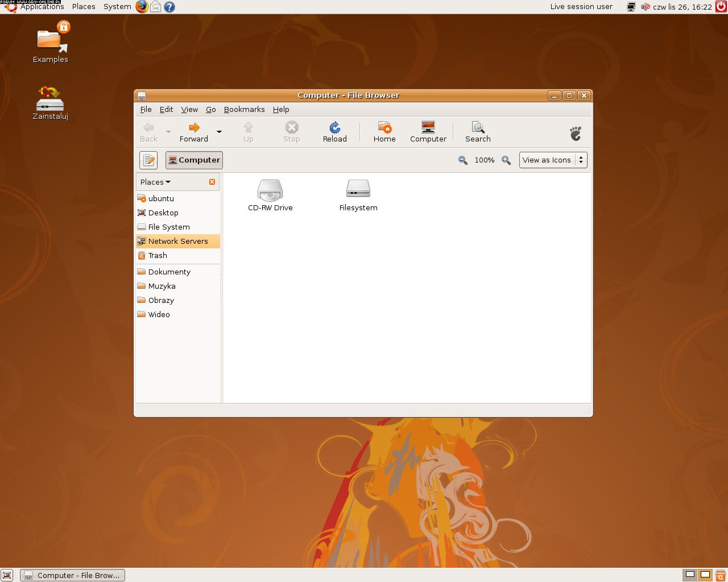Click the volume speaker tray icon
The width and height of the screenshot is (728, 582).
coord(645,7)
